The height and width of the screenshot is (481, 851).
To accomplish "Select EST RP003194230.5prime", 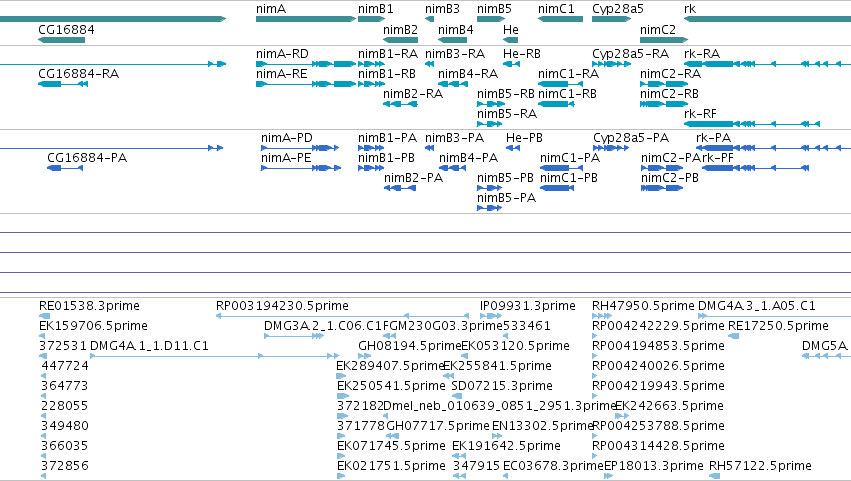I will 342,316.
